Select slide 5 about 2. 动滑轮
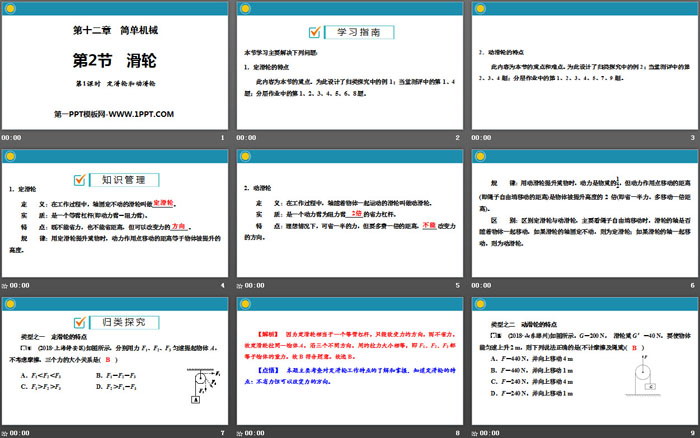The width and height of the screenshot is (700, 438). (350, 213)
